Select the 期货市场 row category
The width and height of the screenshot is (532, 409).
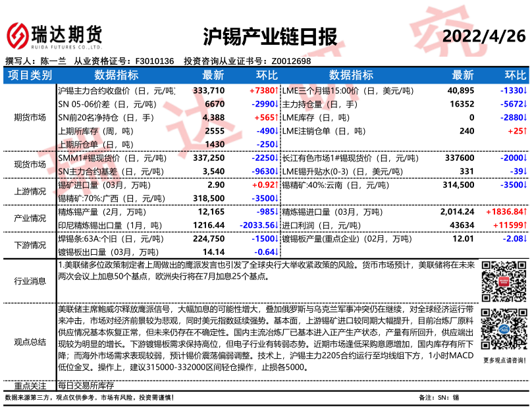(30, 117)
